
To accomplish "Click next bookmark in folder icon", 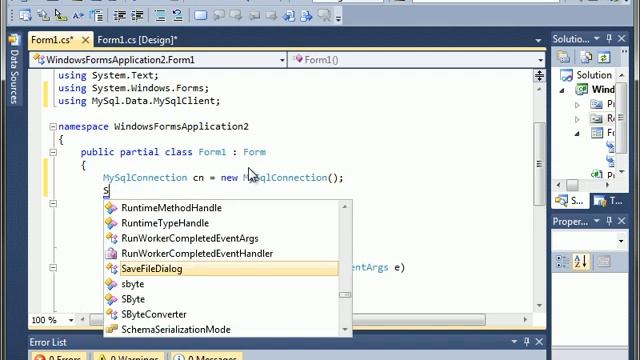I will coord(271,16).
